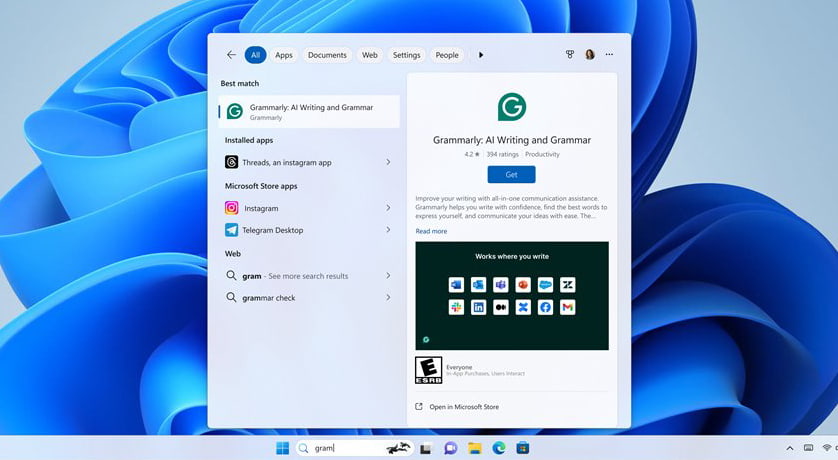Expand Threads app options chevron

point(388,162)
